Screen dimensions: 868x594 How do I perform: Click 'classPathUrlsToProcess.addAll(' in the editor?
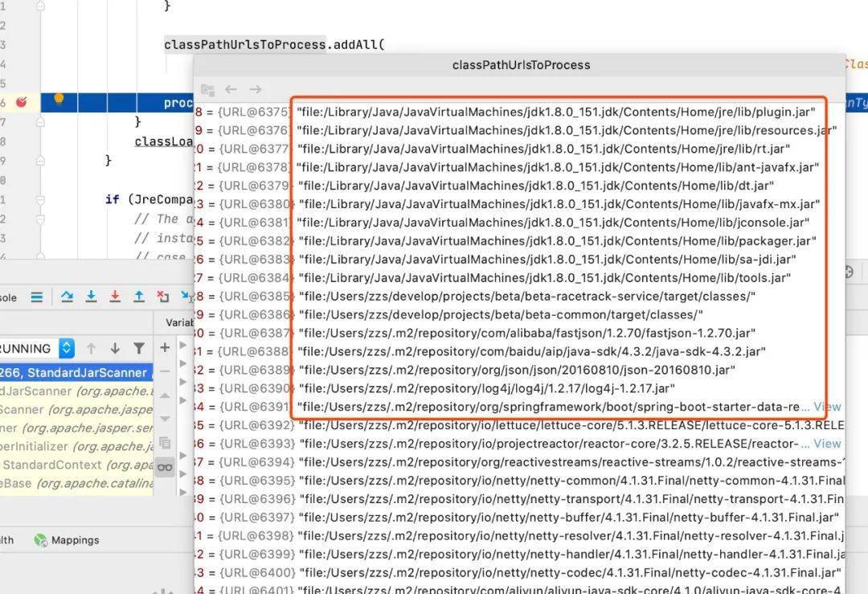pyautogui.click(x=274, y=44)
